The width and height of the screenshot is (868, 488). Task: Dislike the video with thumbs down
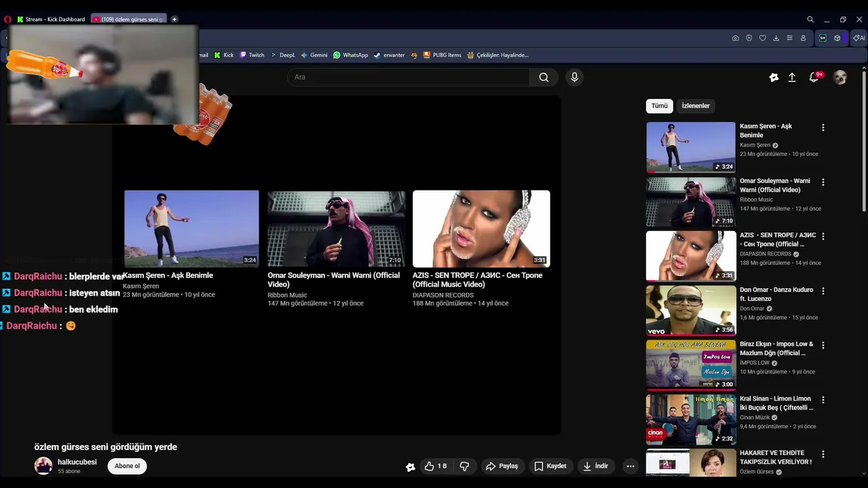click(465, 466)
